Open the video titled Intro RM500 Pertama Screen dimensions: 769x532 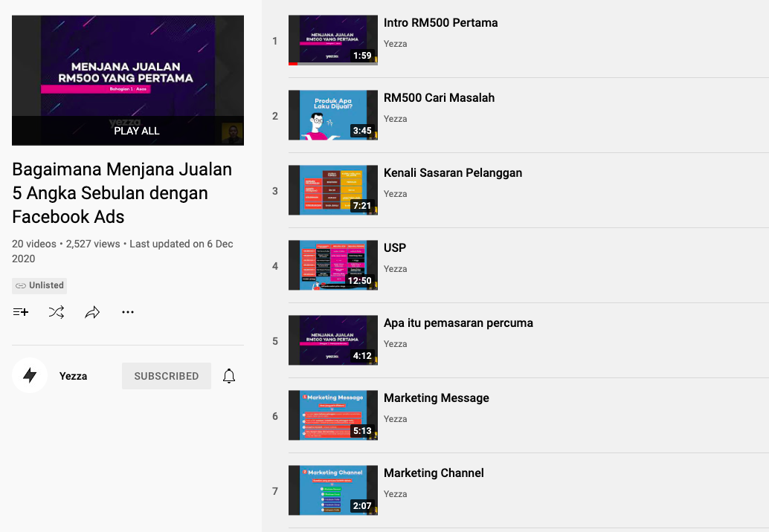(440, 23)
